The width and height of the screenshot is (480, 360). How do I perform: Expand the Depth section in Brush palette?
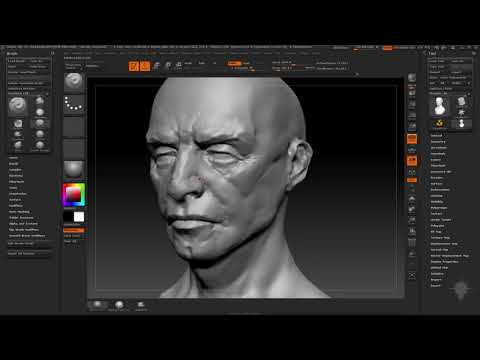tap(13, 164)
